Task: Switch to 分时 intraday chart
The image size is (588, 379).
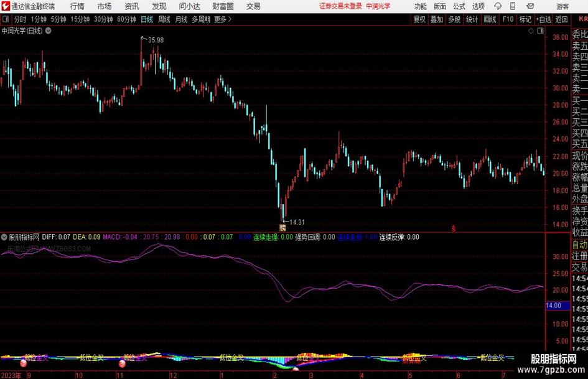Action: coord(20,19)
